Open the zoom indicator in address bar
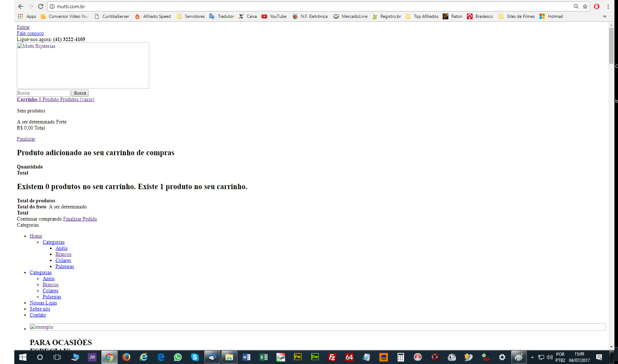The image size is (618, 364). [576, 6]
